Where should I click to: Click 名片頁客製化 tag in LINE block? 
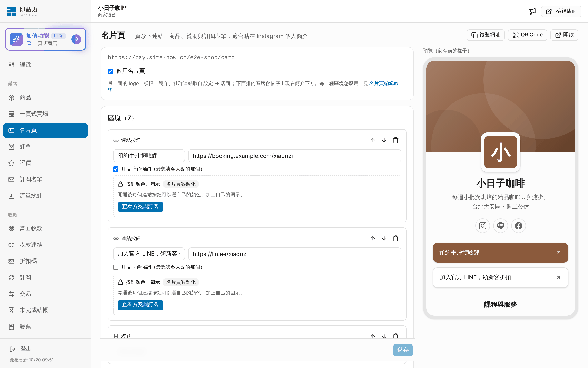[180, 282]
